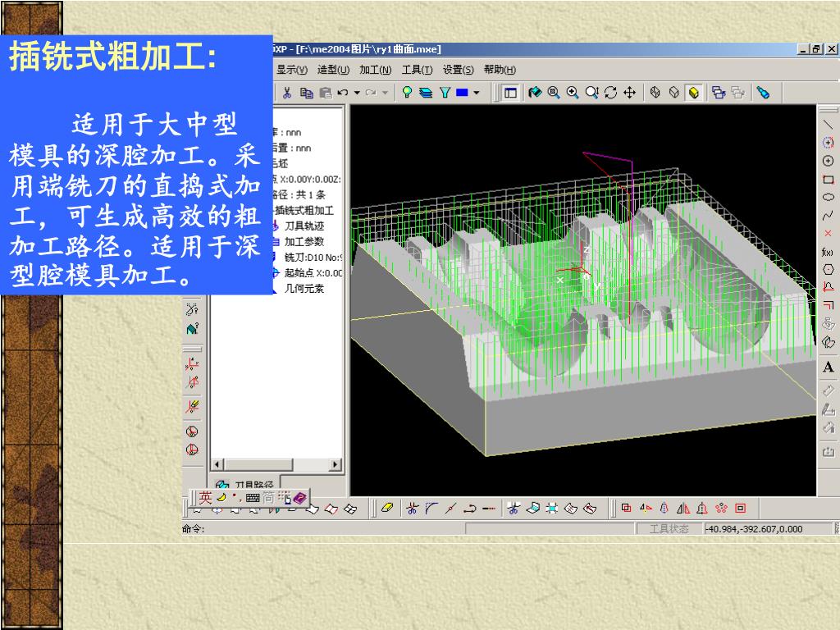Select the red X point tool
The height and width of the screenshot is (630, 840).
tap(829, 234)
